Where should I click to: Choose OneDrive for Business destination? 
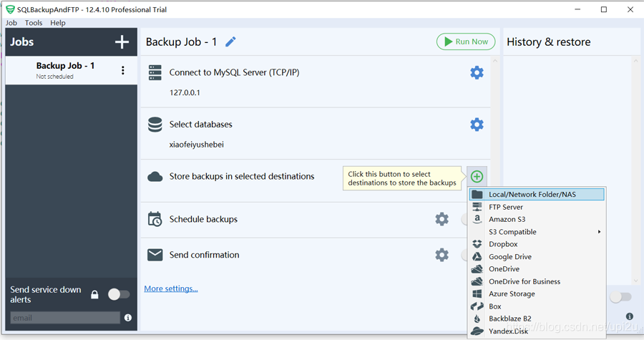537,282
